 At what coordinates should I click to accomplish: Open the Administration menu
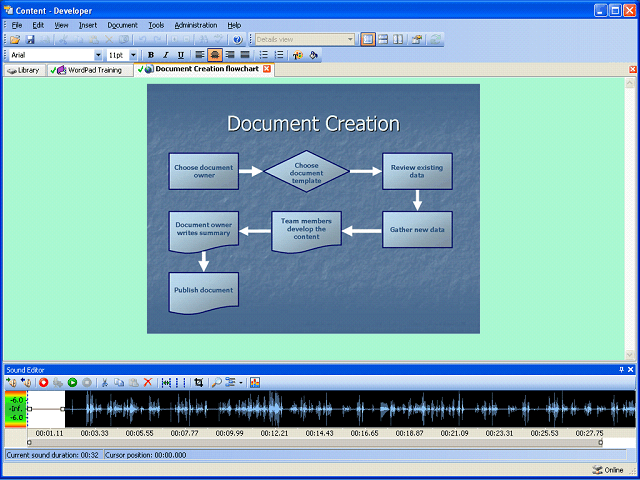pyautogui.click(x=195, y=24)
